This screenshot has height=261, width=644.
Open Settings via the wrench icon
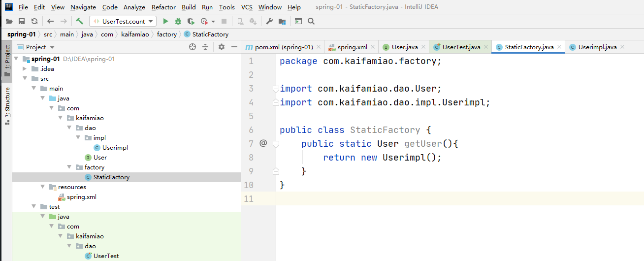click(x=269, y=21)
